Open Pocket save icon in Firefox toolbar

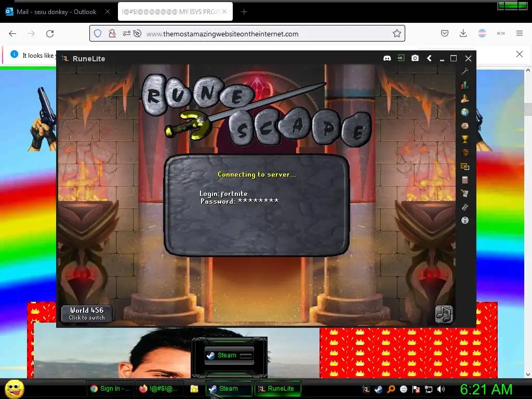pyautogui.click(x=445, y=33)
